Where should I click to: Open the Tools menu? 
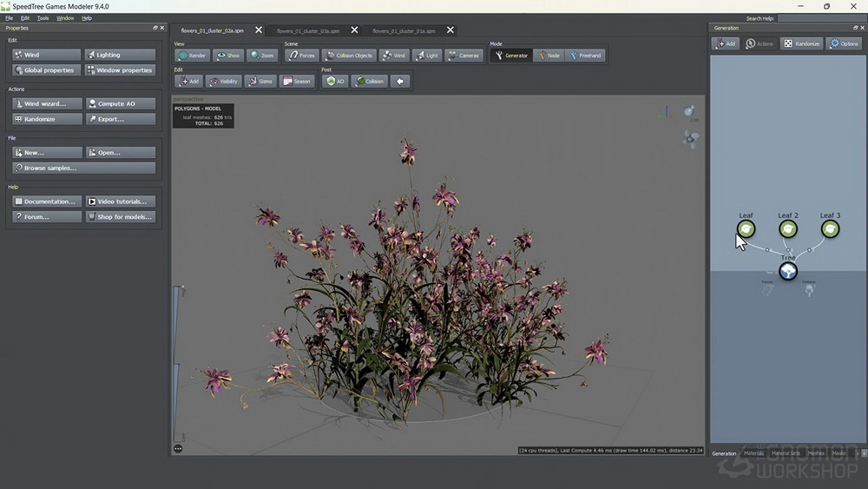[43, 18]
